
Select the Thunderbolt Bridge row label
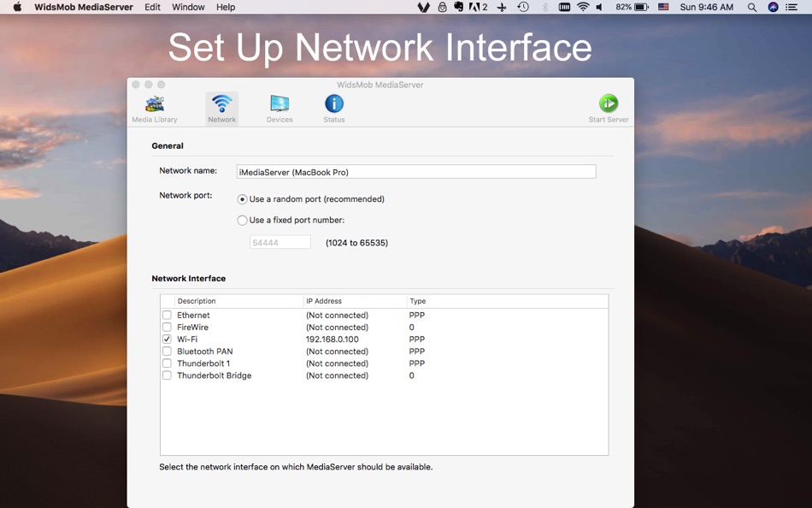214,375
